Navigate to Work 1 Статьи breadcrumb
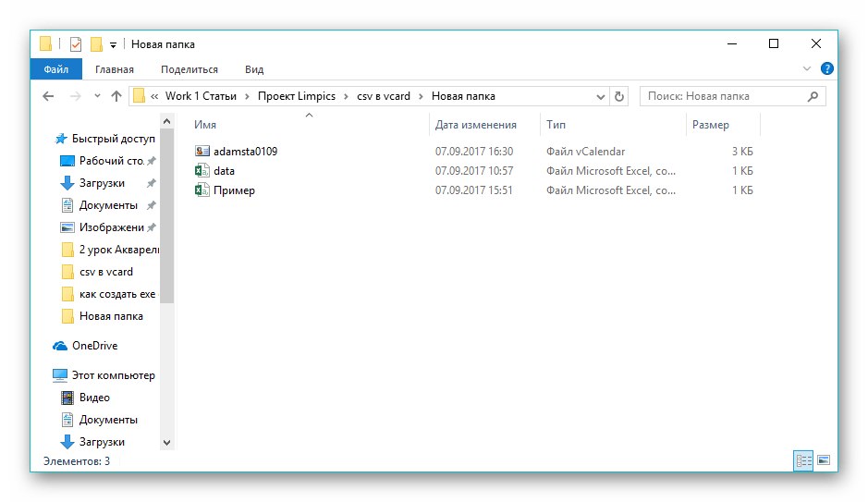Viewport: 868px width, 502px height. 201,96
